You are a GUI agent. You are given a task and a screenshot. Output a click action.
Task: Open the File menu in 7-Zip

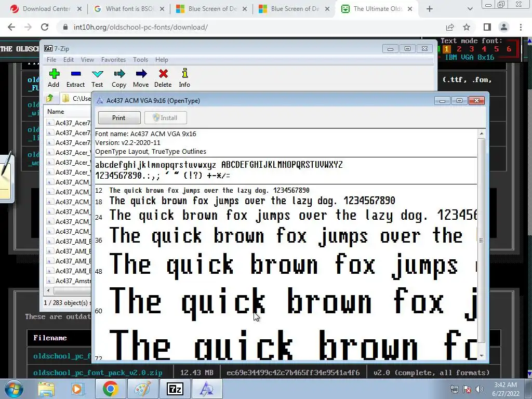click(51, 60)
